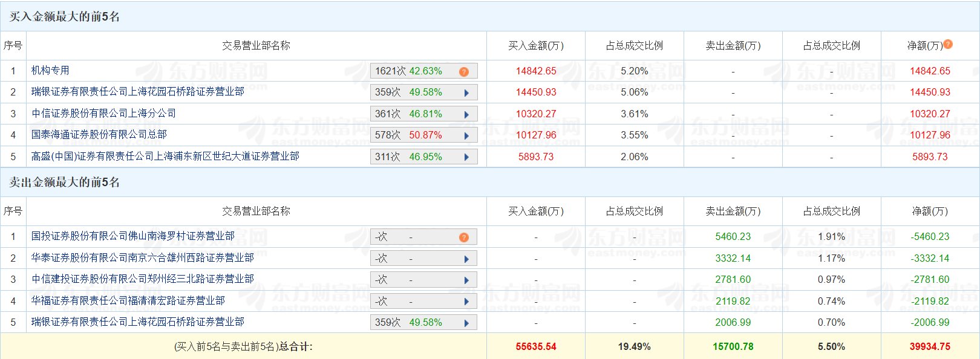The width and height of the screenshot is (980, 359).
Task: Click arrow icon in 华泰证券南京六合 row
Action: point(466,259)
